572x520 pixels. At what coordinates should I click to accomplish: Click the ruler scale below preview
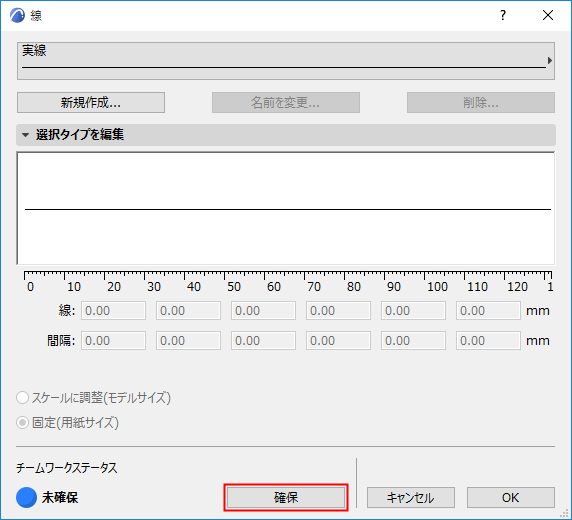[x=288, y=282]
